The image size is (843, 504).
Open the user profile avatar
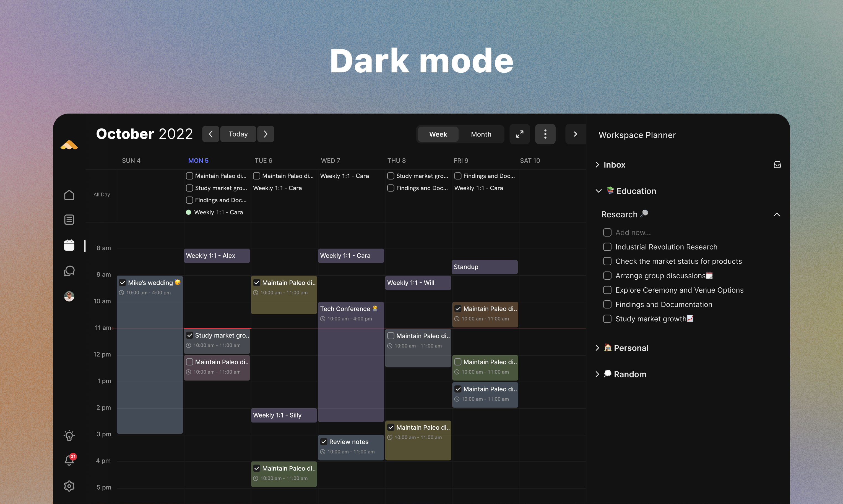coord(69,296)
